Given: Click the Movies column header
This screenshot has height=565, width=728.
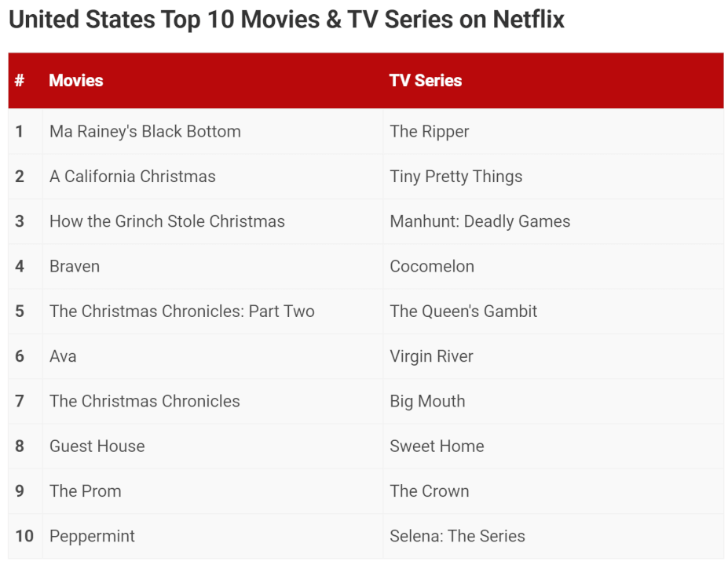Looking at the screenshot, I should point(76,80).
